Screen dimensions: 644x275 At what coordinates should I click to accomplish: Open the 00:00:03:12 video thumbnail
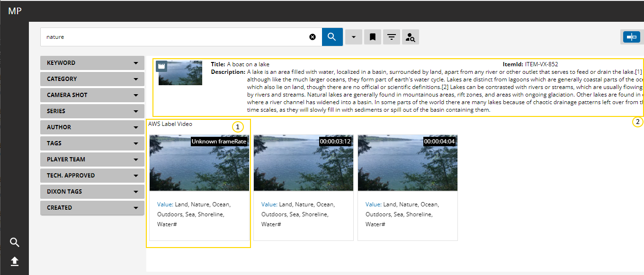click(304, 163)
